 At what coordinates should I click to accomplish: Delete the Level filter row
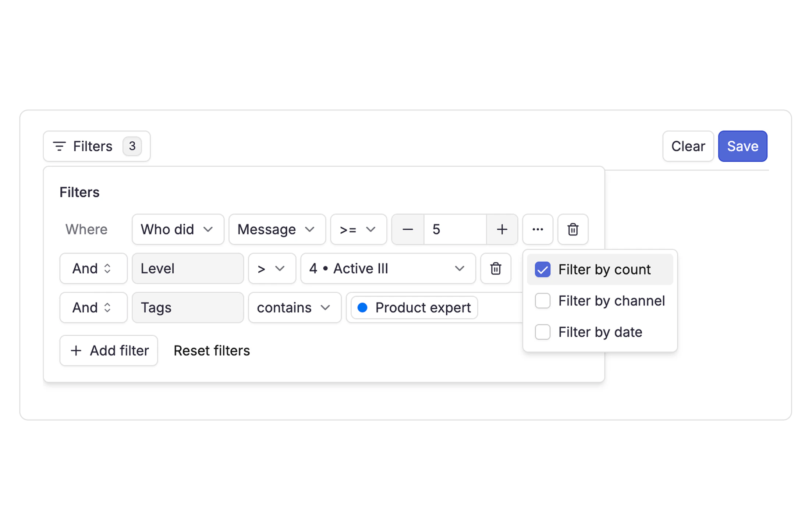[x=496, y=268]
